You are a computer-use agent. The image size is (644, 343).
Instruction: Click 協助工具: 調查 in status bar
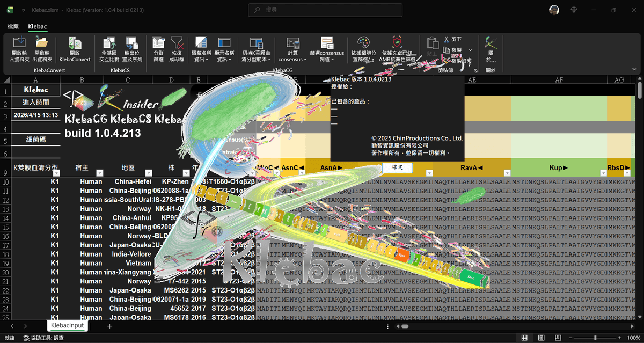(43, 338)
